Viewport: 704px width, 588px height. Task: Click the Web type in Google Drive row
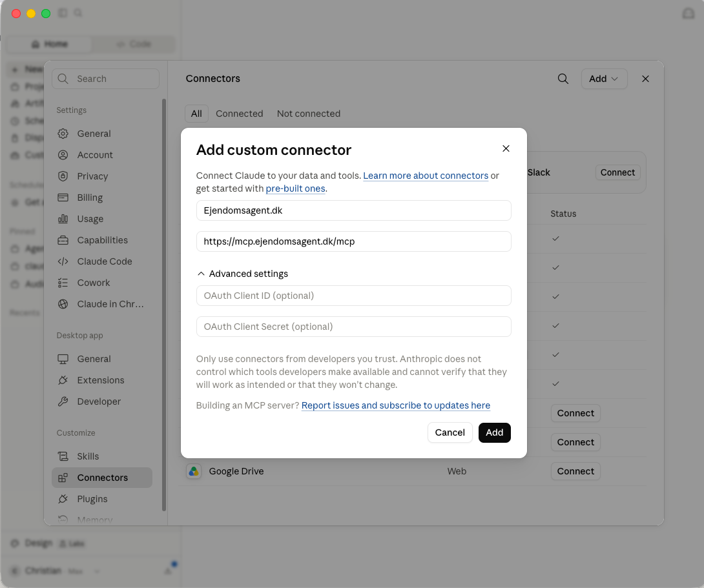click(457, 471)
